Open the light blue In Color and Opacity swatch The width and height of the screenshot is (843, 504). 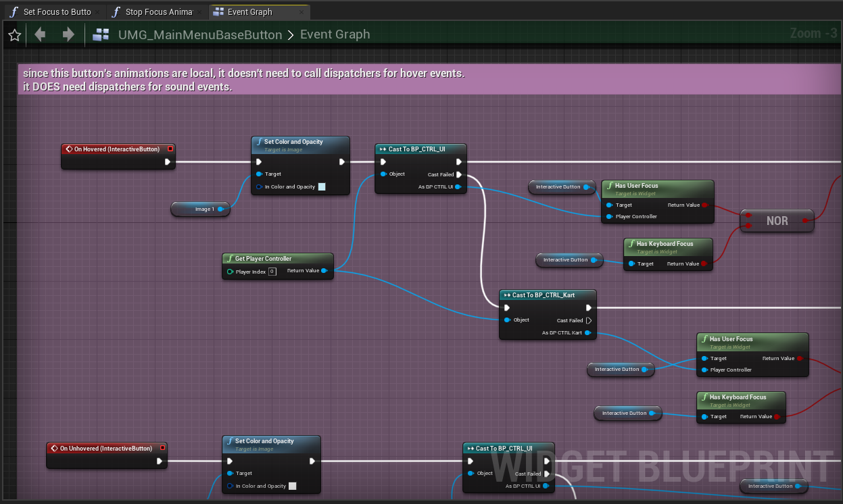pyautogui.click(x=322, y=187)
